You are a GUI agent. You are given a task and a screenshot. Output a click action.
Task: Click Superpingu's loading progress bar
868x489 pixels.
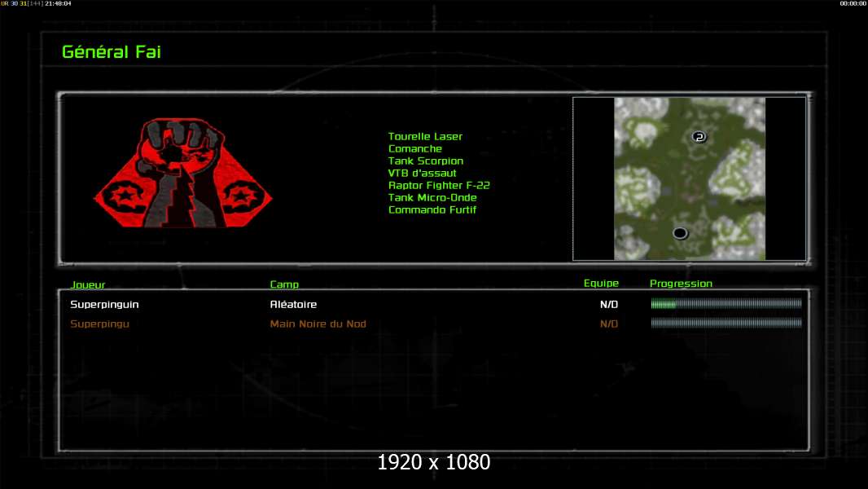pos(726,323)
